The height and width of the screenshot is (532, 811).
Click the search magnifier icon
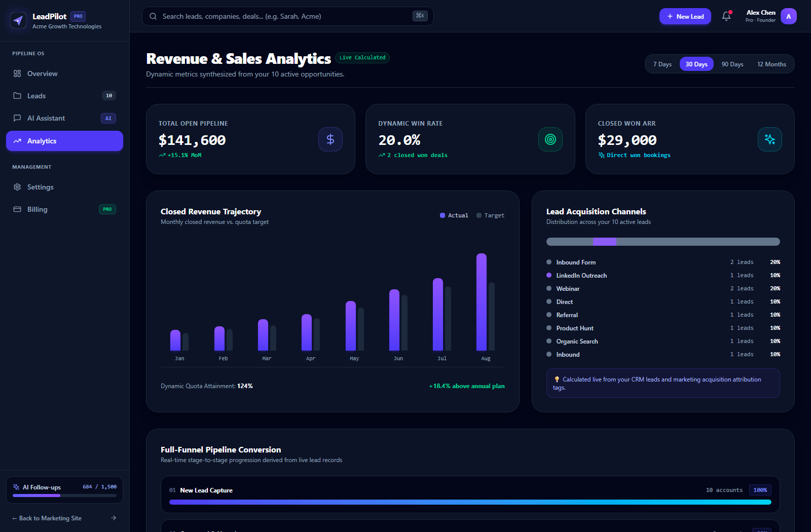tap(153, 16)
